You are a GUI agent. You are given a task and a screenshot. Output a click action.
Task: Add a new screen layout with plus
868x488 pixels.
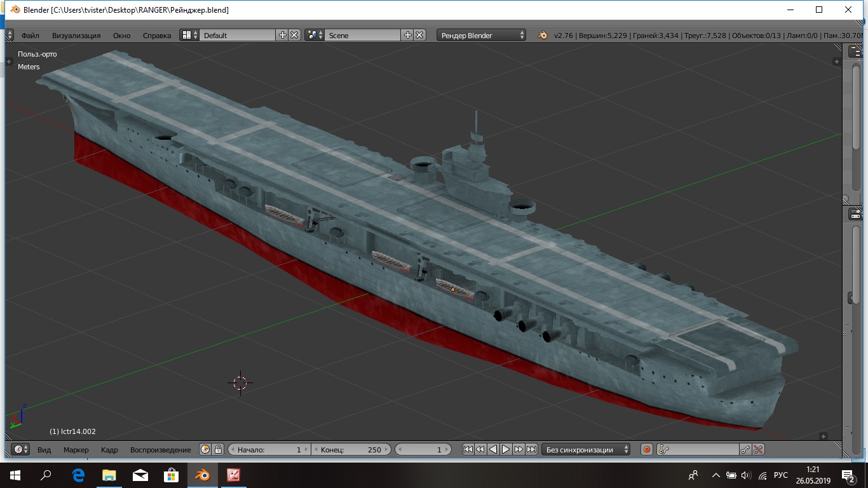tap(283, 36)
